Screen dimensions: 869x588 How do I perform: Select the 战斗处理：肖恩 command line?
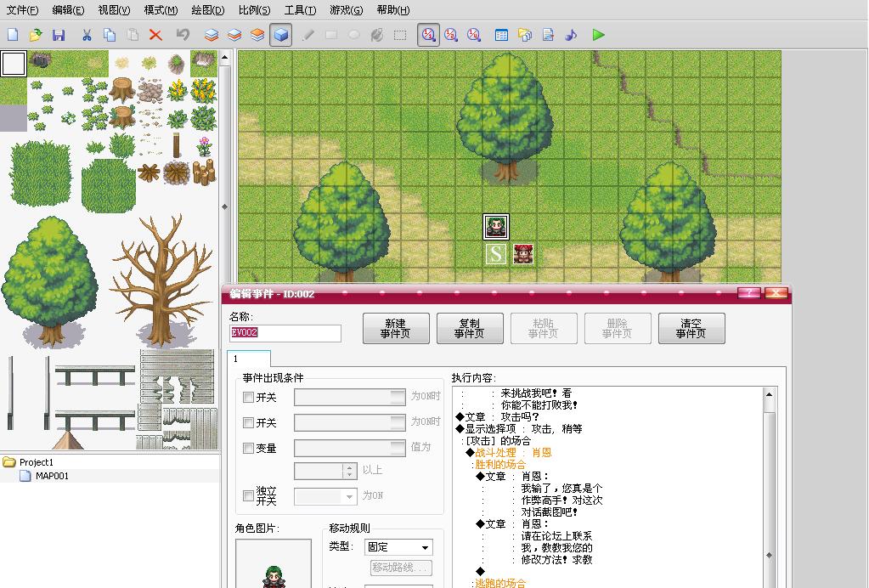513,453
